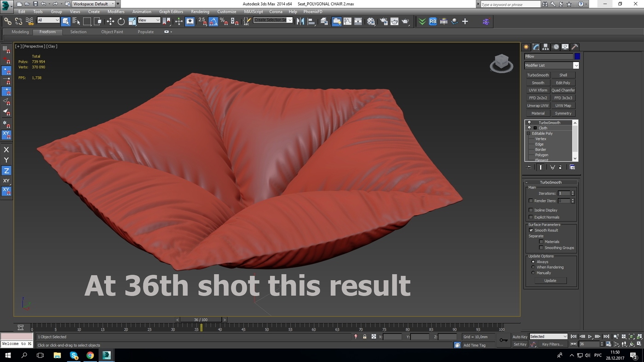Click the blue object color swatch
Viewport: 644px width, 362px height.
coord(577,56)
